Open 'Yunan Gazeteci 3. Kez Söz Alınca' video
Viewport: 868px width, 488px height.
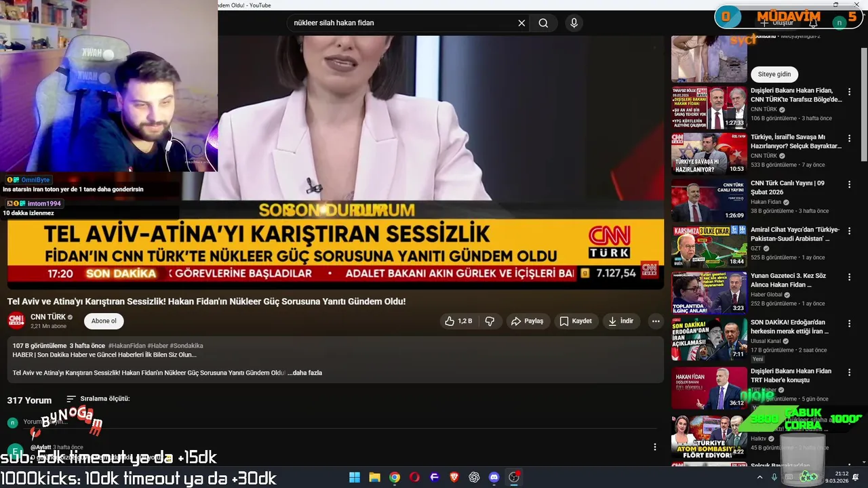[x=789, y=281]
